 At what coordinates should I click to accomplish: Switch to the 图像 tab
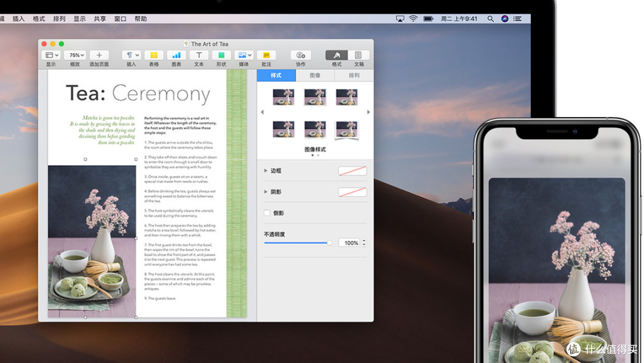tap(315, 75)
